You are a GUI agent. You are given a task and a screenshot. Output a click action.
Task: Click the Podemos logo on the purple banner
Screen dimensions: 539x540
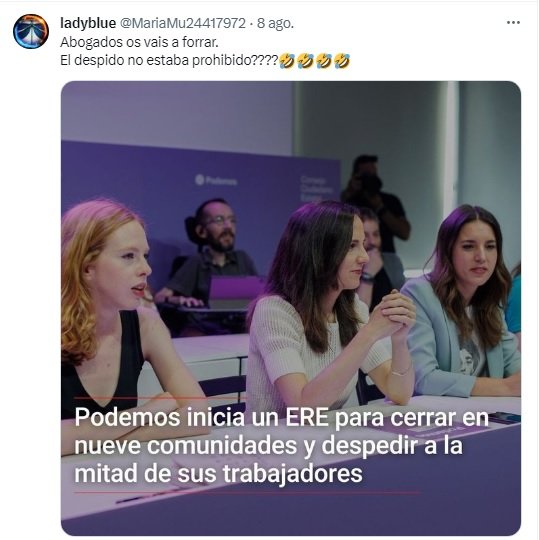(216, 180)
